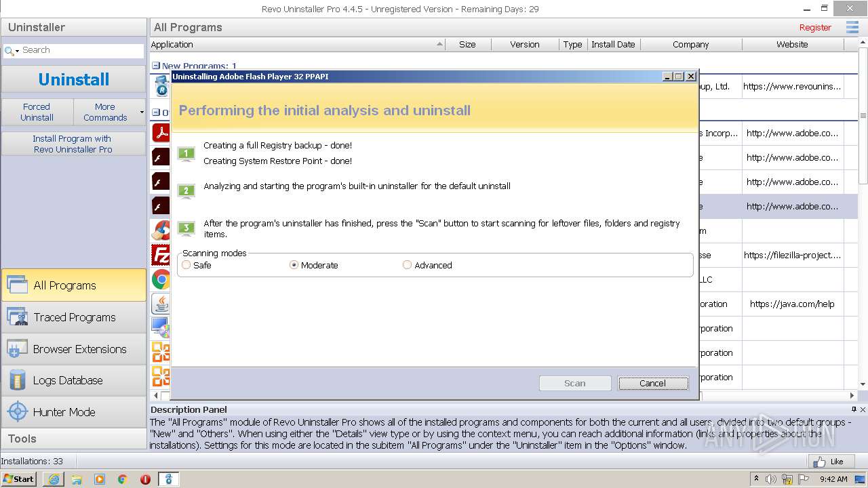Open Internet Explorer from the taskbar

point(54,479)
